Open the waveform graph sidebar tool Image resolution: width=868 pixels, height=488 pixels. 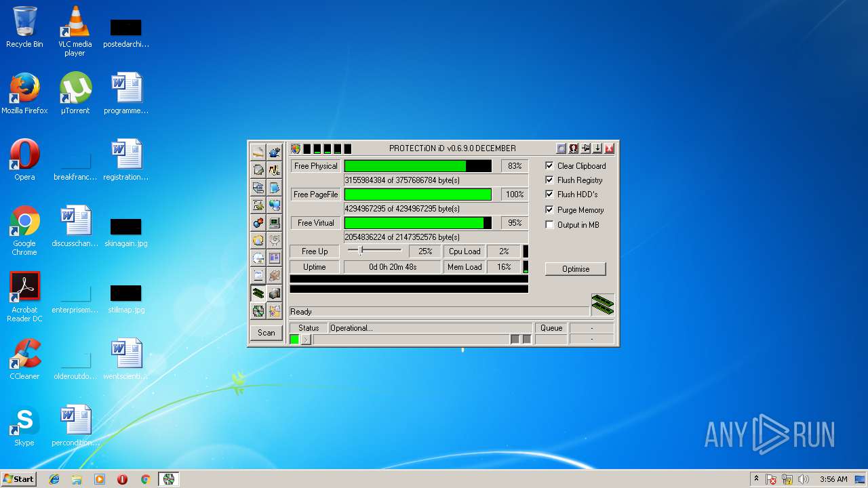(275, 169)
